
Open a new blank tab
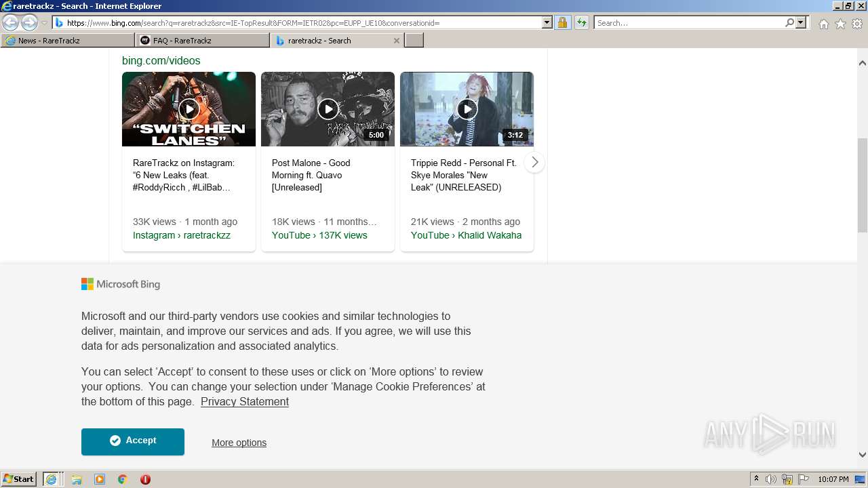click(414, 41)
